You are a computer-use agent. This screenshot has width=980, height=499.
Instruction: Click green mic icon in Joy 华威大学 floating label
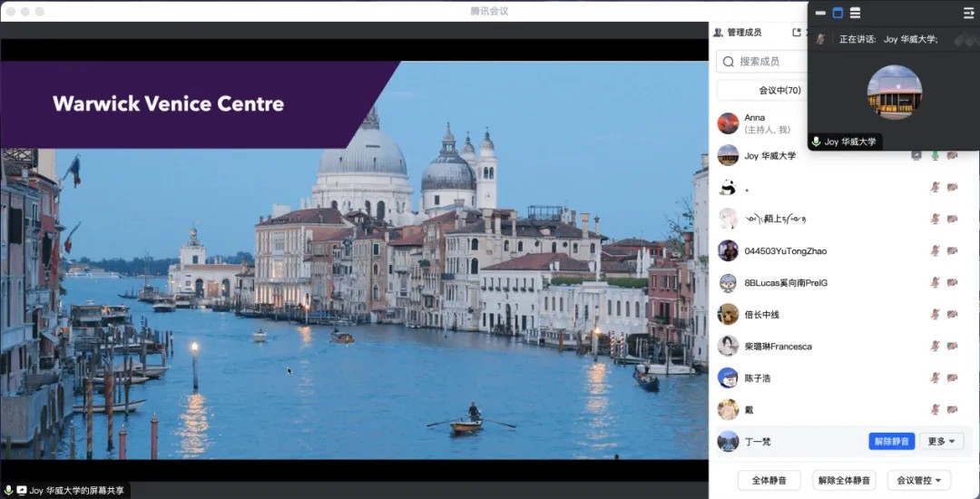point(816,142)
